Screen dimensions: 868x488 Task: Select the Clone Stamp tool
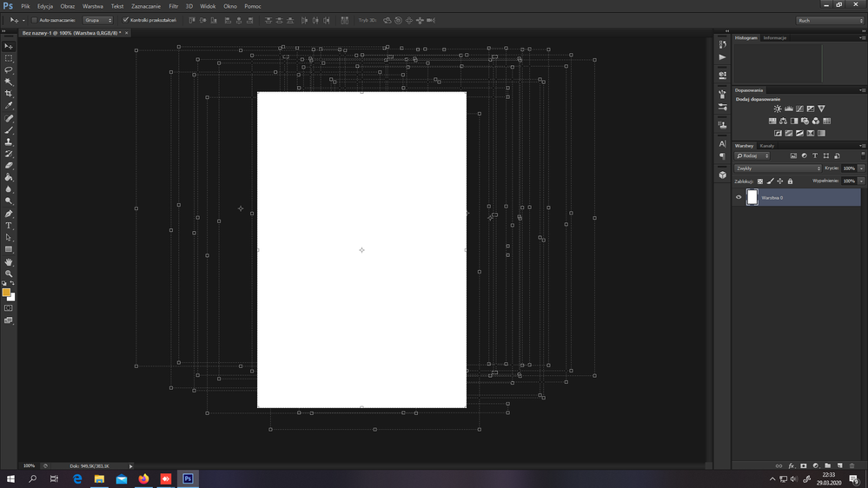[x=9, y=142]
